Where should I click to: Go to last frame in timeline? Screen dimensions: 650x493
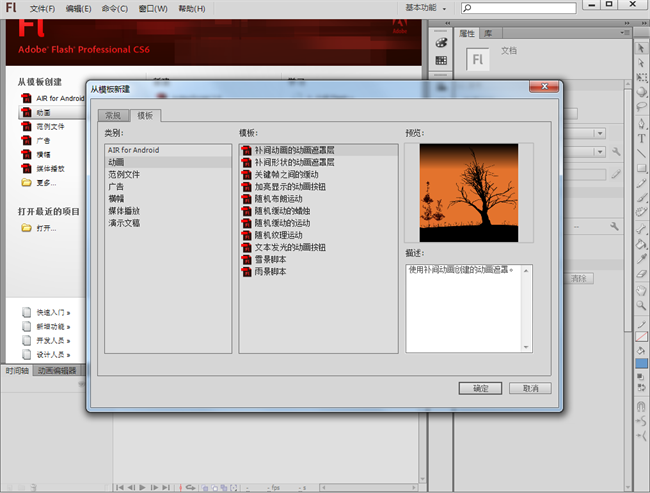click(x=166, y=487)
